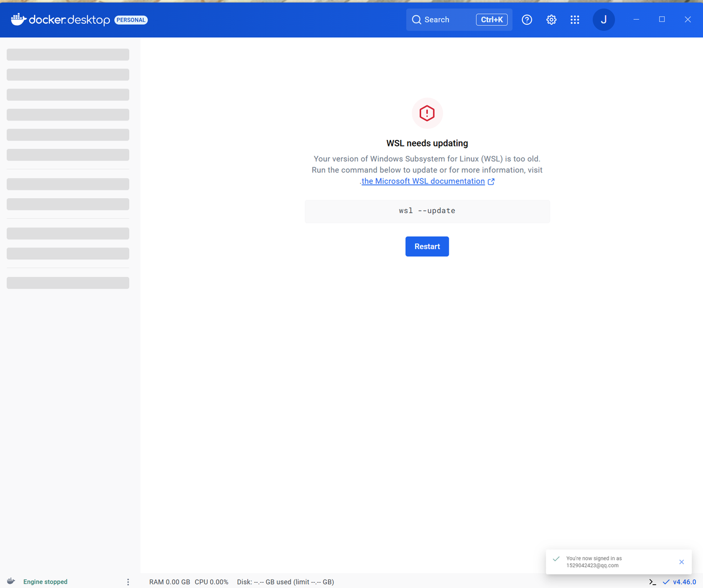The height and width of the screenshot is (588, 703).
Task: Click the Docker Desktop whale logo
Action: point(19,20)
